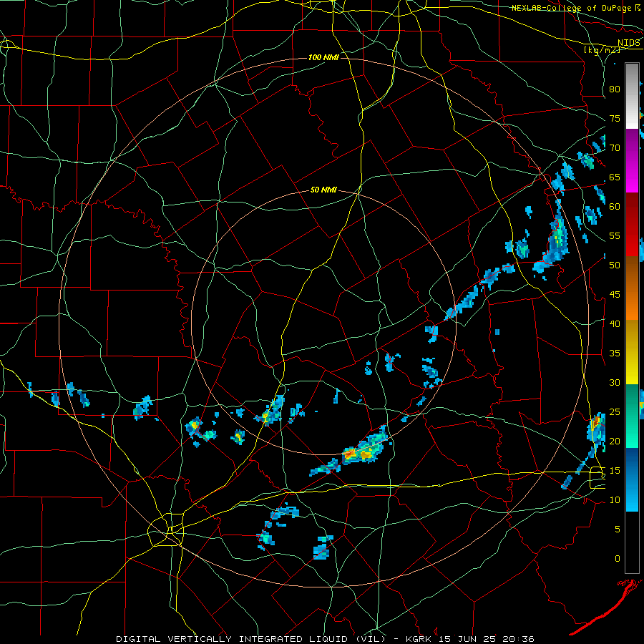Select the yellow segment of color bar
This screenshot has height=644, width=644.
coord(632,352)
